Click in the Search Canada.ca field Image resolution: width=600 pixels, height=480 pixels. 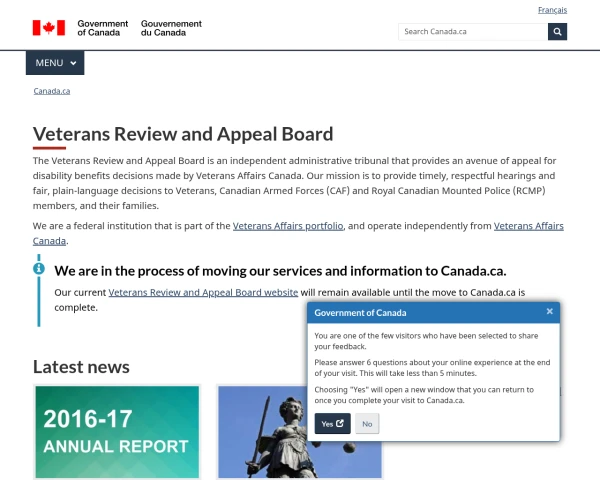tap(472, 31)
